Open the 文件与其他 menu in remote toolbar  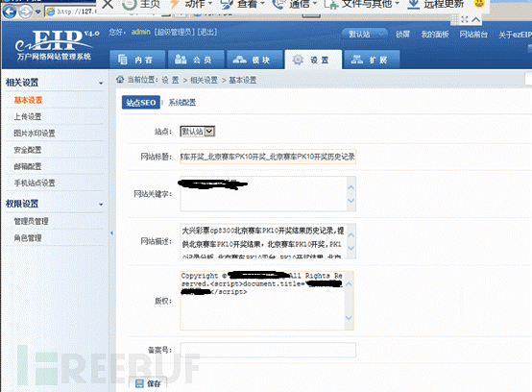click(x=362, y=4)
